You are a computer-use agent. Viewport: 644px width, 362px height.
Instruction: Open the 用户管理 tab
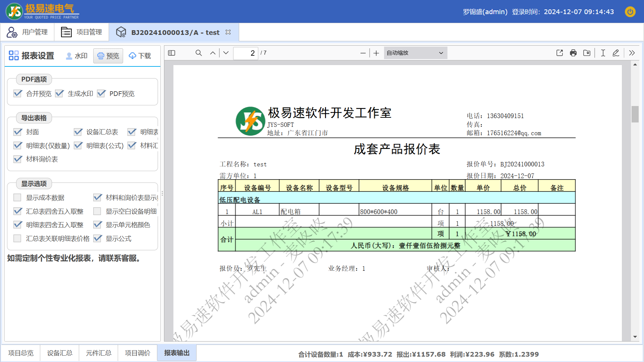[28, 32]
